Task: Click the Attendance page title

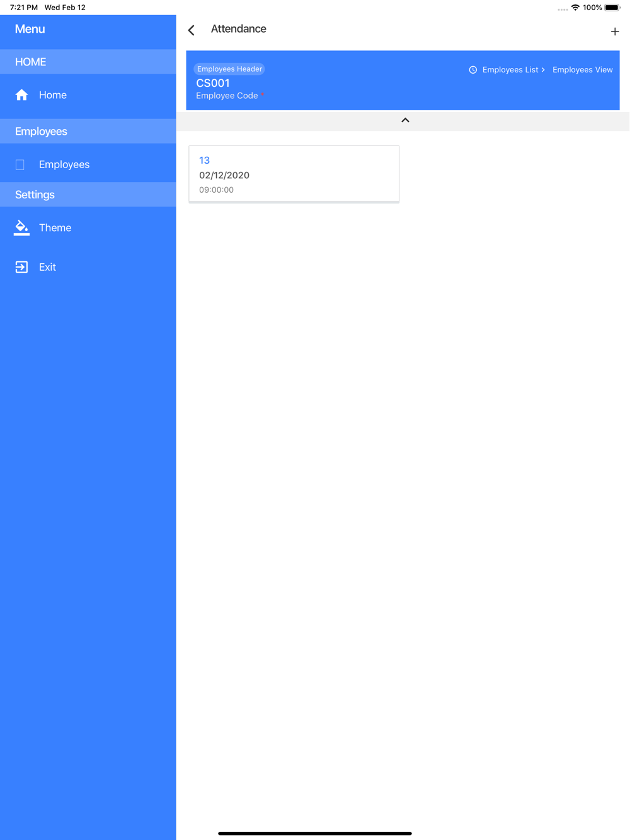Action: click(239, 29)
